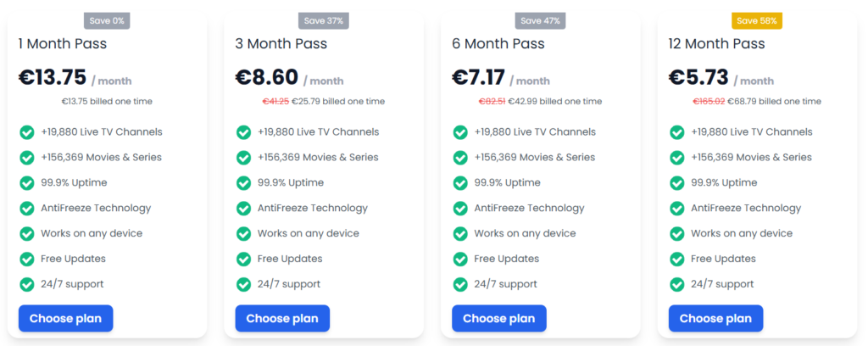Screen dimensions: 868x346
Task: Click the Save 47% badge
Action: point(541,20)
